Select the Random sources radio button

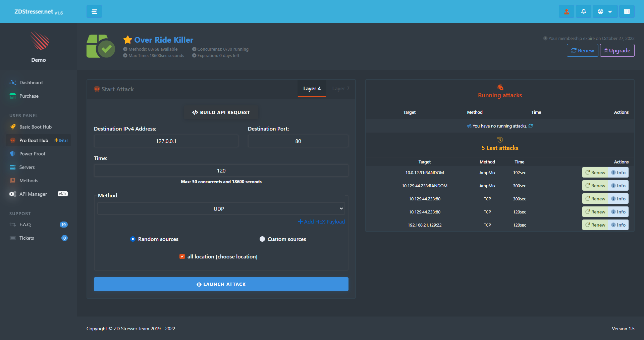coord(133,239)
